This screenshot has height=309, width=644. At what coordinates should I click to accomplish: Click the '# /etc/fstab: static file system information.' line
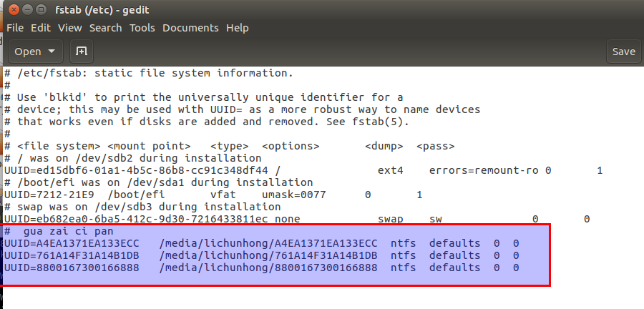coord(149,74)
